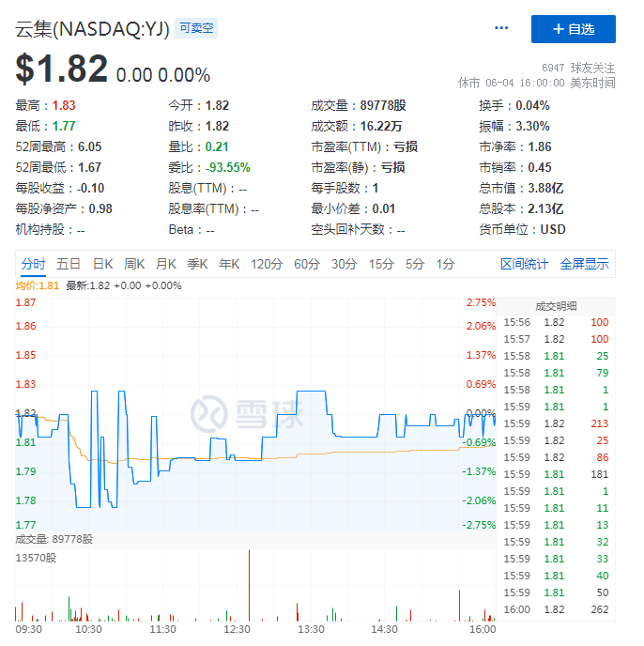Click the 均价:1.81 average price label
644x646 pixels.
pyautogui.click(x=38, y=285)
